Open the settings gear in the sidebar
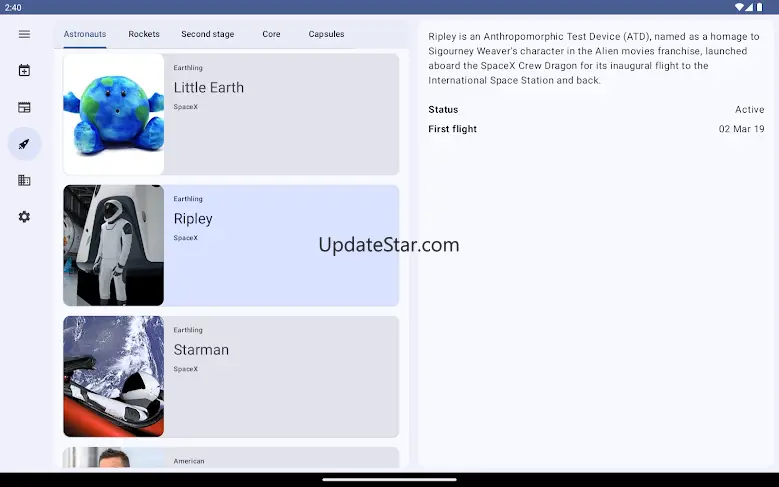This screenshot has height=487, width=779. pyautogui.click(x=24, y=217)
